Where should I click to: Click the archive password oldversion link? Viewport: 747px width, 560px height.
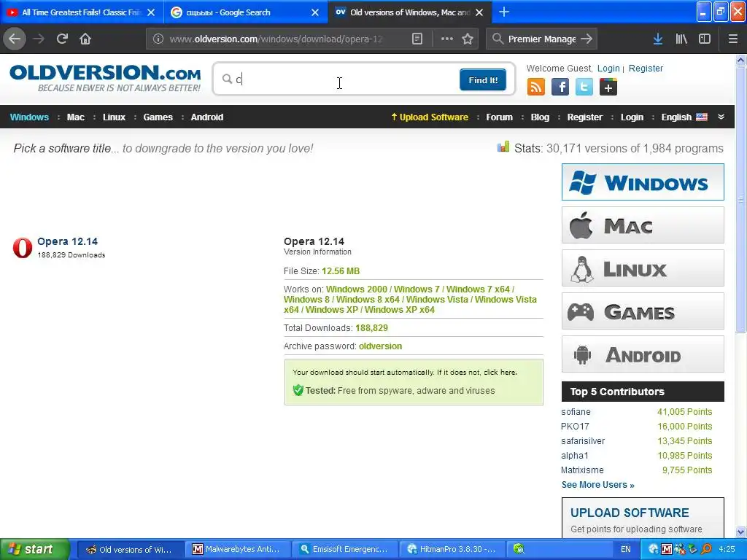(380, 346)
